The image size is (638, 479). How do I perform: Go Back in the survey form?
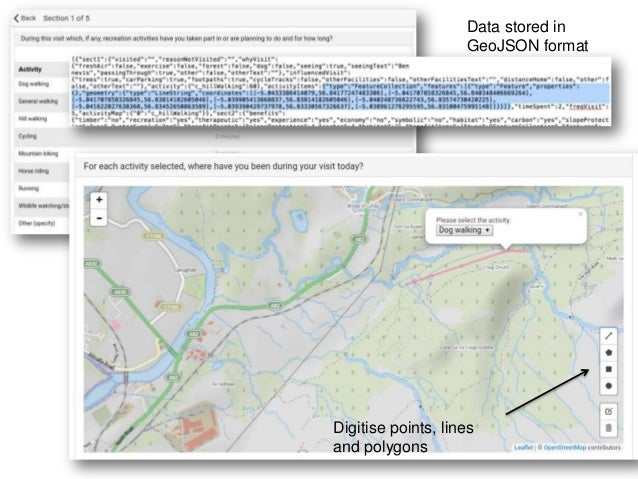[25, 18]
